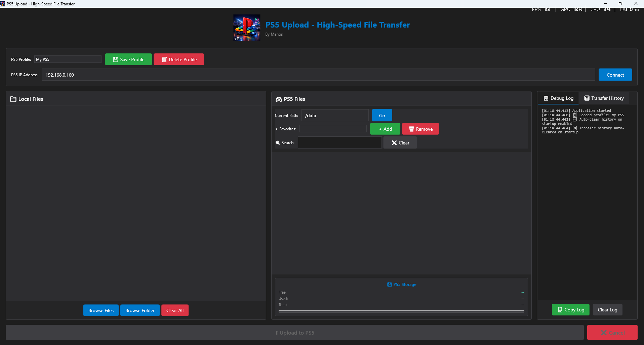Focus the PS5 IP Address field
The image size is (644, 345).
318,75
